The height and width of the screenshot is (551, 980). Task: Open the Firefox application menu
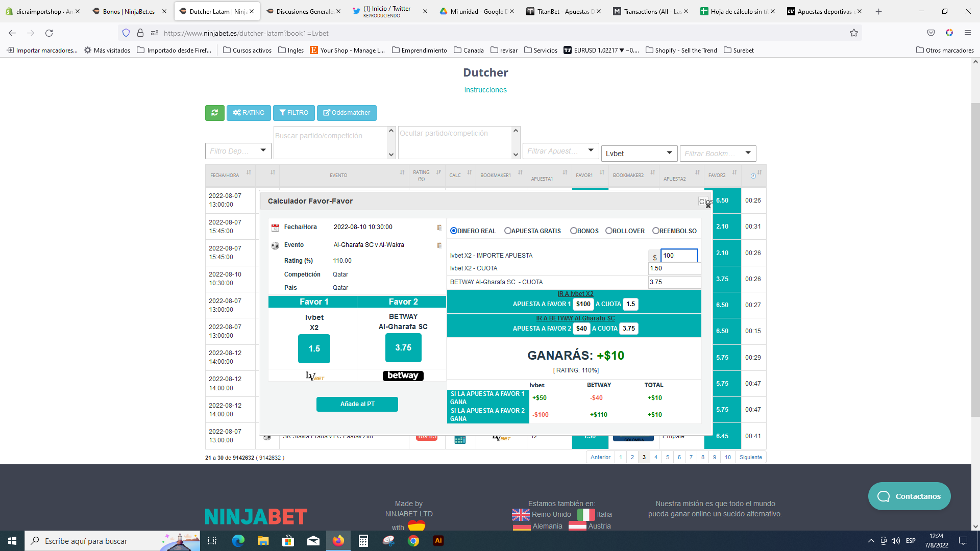(968, 33)
